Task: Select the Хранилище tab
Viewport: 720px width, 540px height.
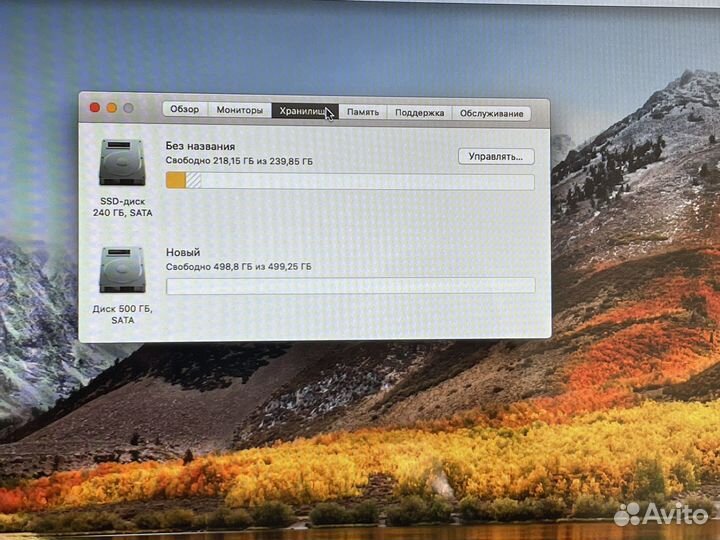Action: pos(305,111)
